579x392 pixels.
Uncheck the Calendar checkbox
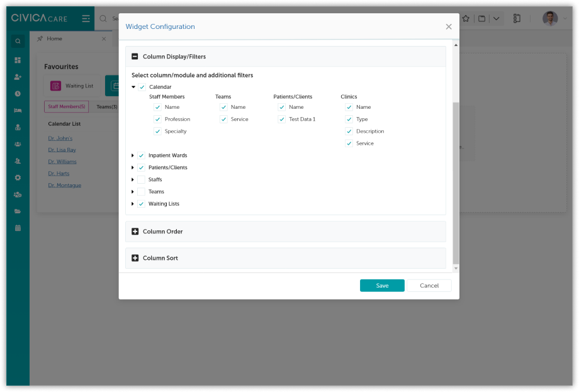(x=142, y=87)
